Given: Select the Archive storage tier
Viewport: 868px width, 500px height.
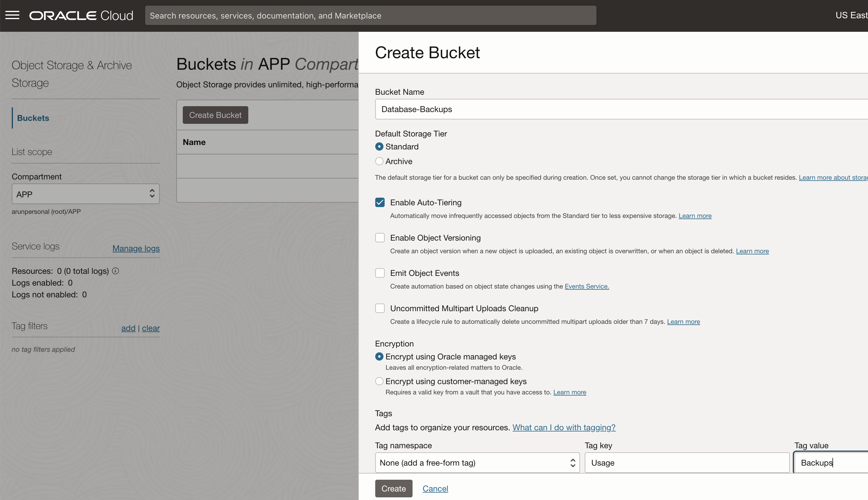Looking at the screenshot, I should coord(379,161).
